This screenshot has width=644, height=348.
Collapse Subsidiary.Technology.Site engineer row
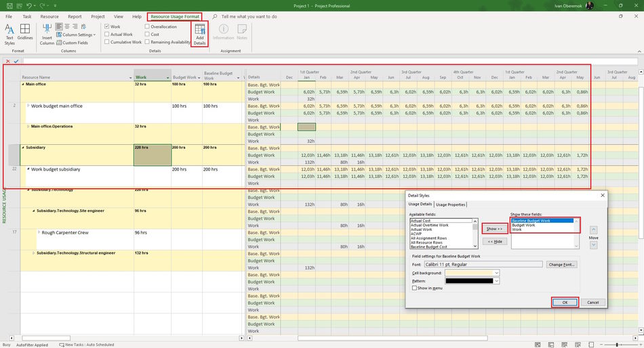pyautogui.click(x=34, y=211)
